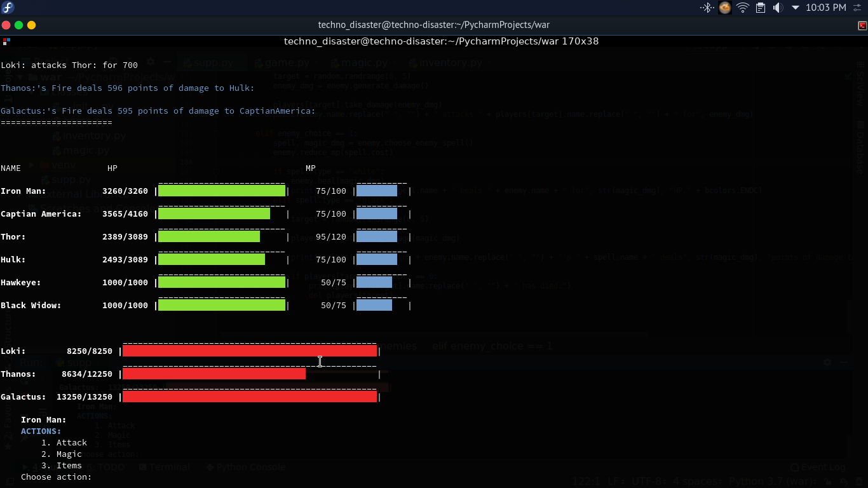Open the Wi-Fi network tray icon

[x=743, y=8]
